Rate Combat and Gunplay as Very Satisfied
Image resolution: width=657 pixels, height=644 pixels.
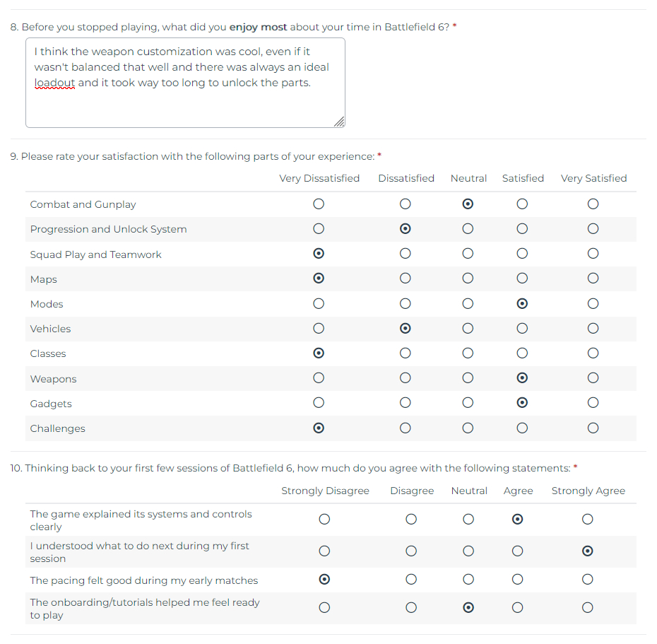pyautogui.click(x=593, y=204)
